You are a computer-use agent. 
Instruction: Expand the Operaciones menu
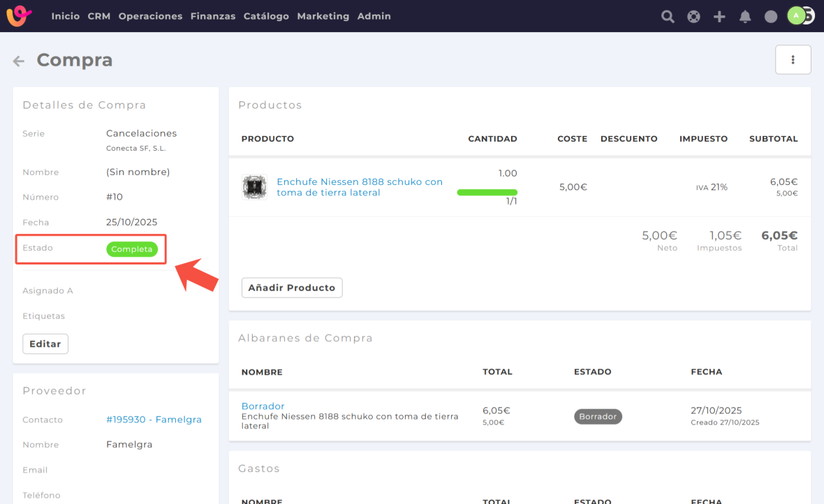pyautogui.click(x=150, y=16)
